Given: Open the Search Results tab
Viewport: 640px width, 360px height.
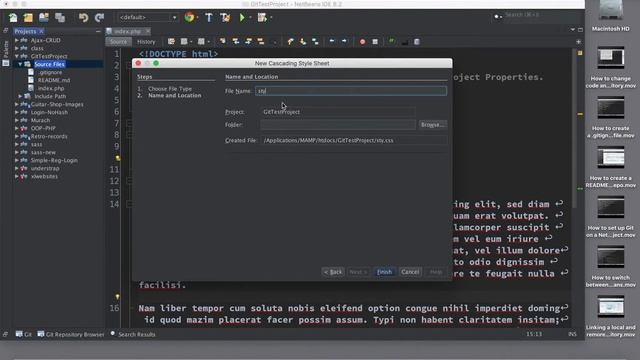Looking at the screenshot, I should (x=133, y=334).
